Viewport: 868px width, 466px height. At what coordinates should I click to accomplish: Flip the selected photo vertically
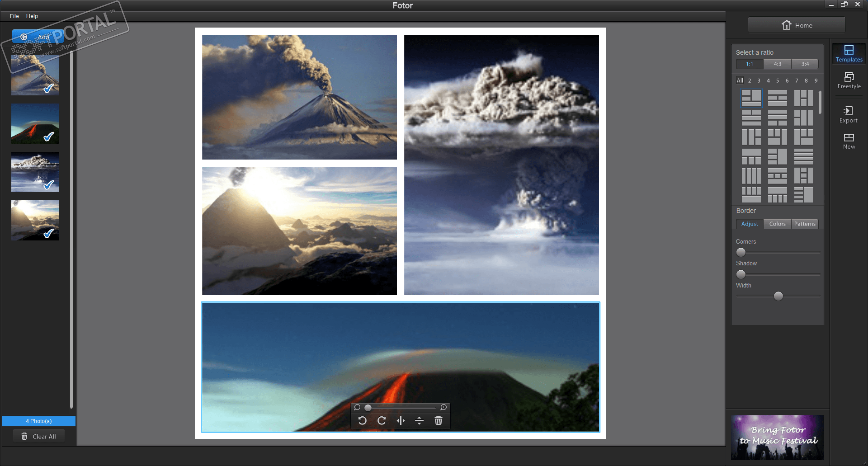(x=420, y=421)
